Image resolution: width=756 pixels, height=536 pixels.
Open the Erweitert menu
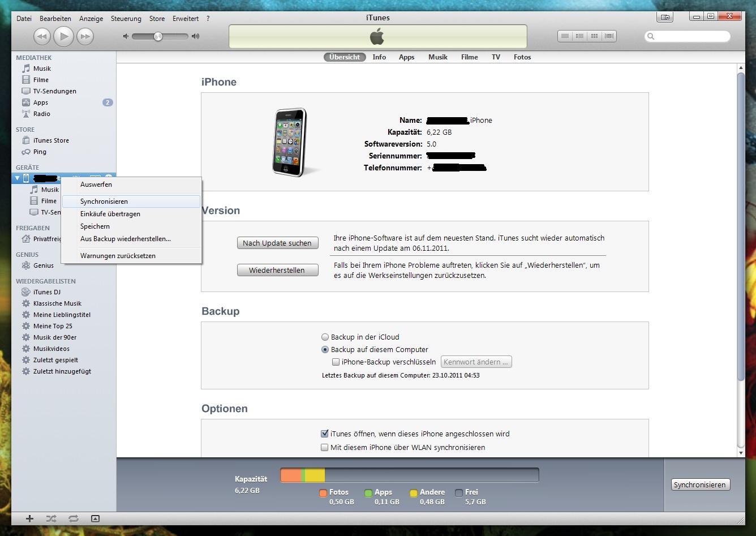pos(186,19)
